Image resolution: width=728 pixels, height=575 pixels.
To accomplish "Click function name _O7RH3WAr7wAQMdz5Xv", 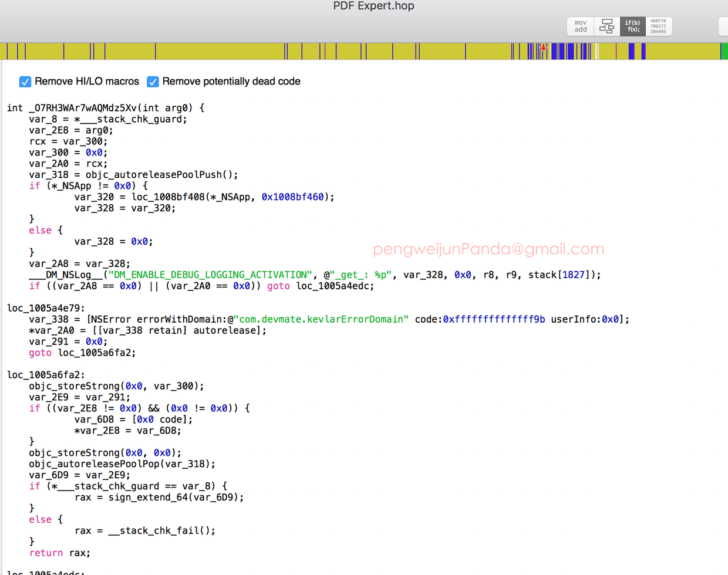I will tap(82, 108).
